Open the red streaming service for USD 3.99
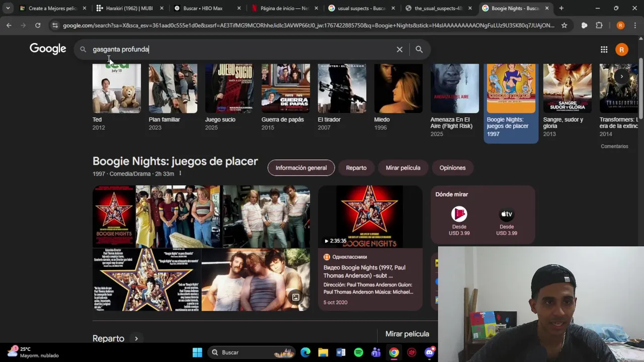 (459, 220)
